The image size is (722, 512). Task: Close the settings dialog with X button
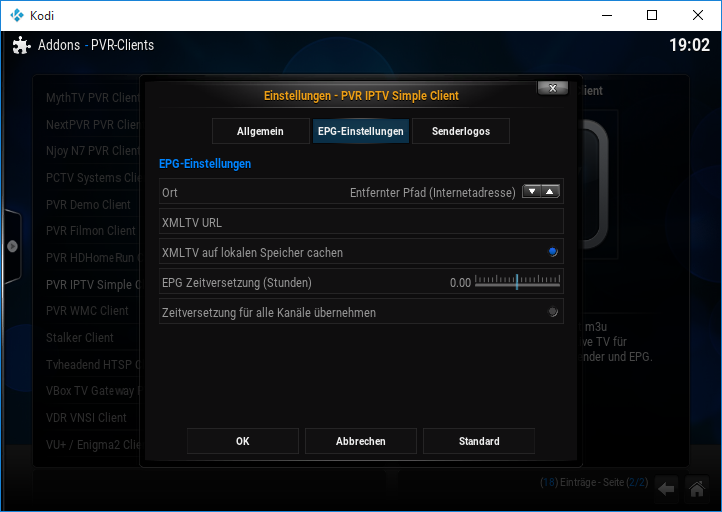[553, 88]
